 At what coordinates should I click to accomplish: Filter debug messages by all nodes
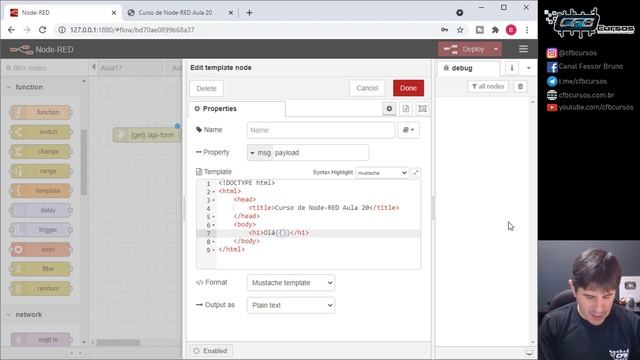488,87
